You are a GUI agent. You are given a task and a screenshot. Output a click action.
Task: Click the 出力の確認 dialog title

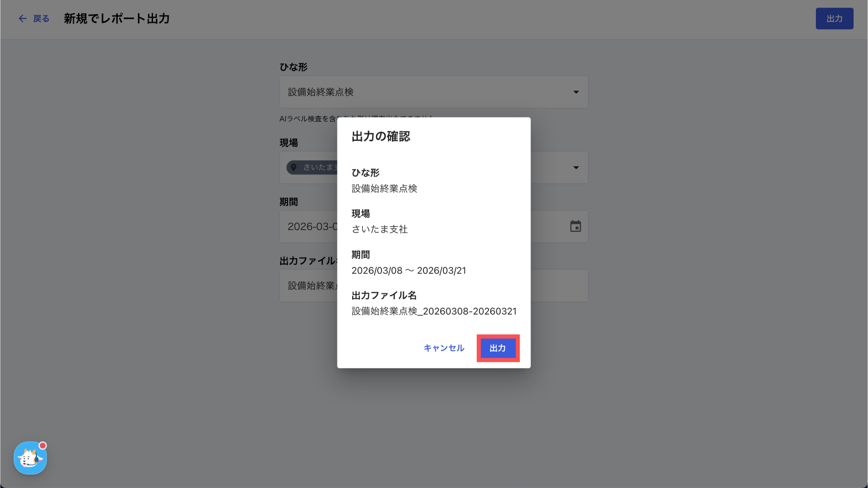[x=381, y=136]
